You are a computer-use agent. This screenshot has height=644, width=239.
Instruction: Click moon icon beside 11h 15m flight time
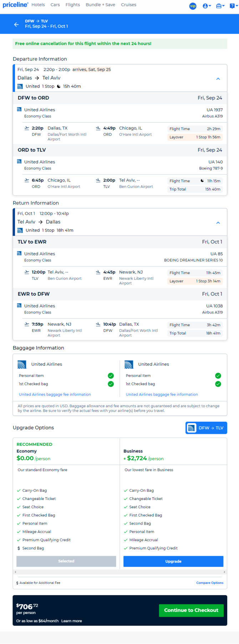[x=202, y=181]
